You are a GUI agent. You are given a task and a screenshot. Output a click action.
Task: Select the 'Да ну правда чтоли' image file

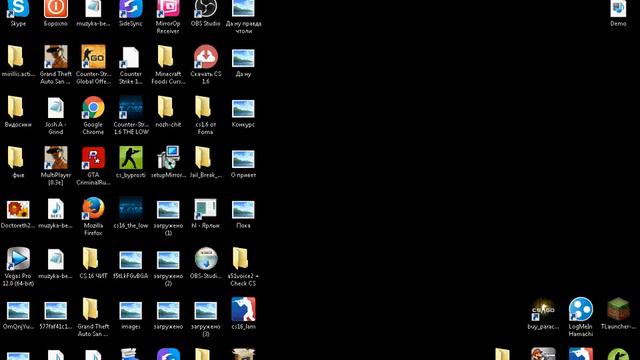click(x=243, y=9)
